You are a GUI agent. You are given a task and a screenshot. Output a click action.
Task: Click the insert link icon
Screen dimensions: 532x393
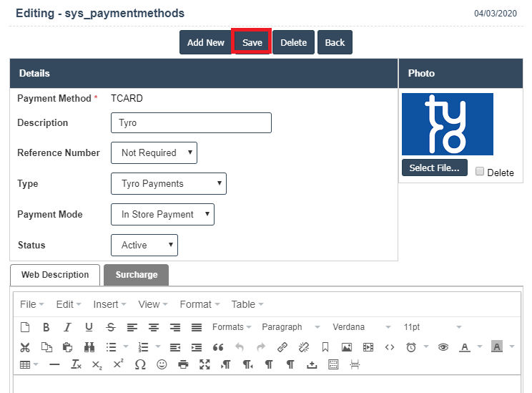pyautogui.click(x=282, y=347)
